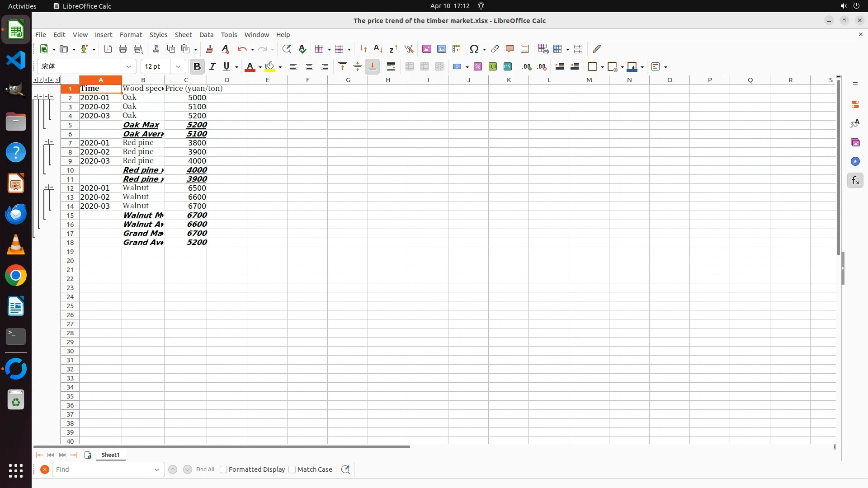Click Format as Percent icon
This screenshot has width=868, height=488.
(x=478, y=66)
